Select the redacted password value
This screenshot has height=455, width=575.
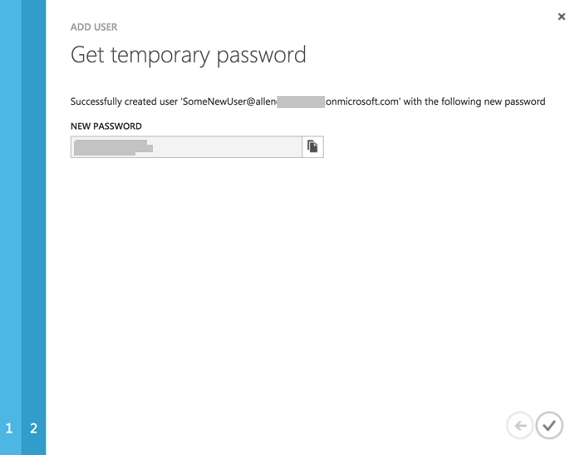point(113,148)
